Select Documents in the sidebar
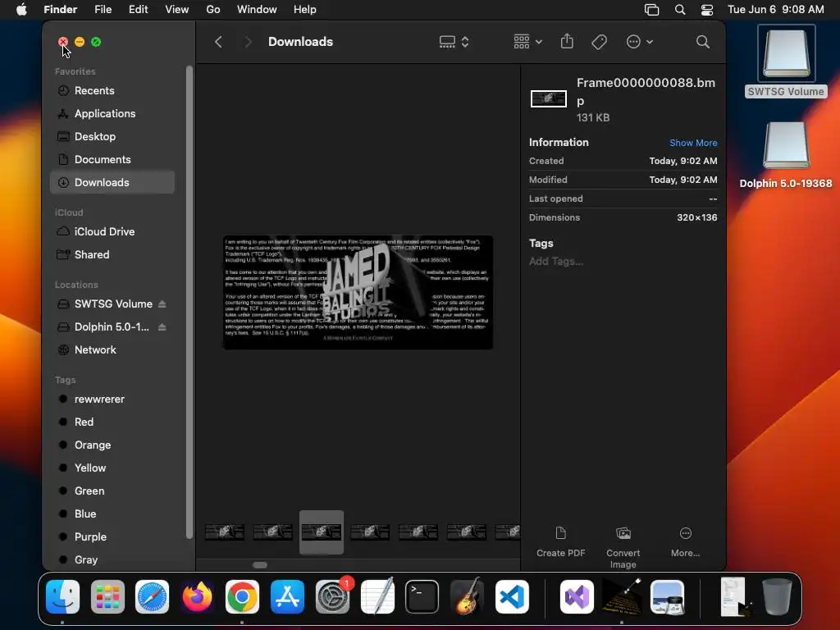The height and width of the screenshot is (630, 840). pos(112,160)
